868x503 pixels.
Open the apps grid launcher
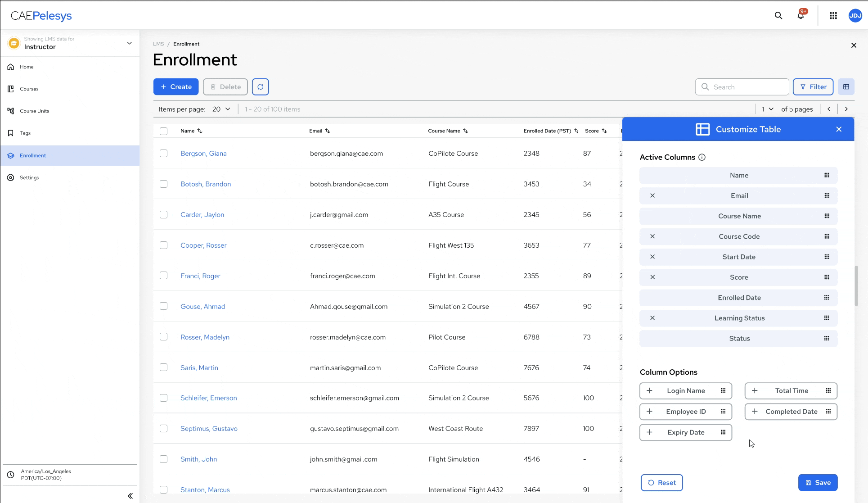(833, 16)
